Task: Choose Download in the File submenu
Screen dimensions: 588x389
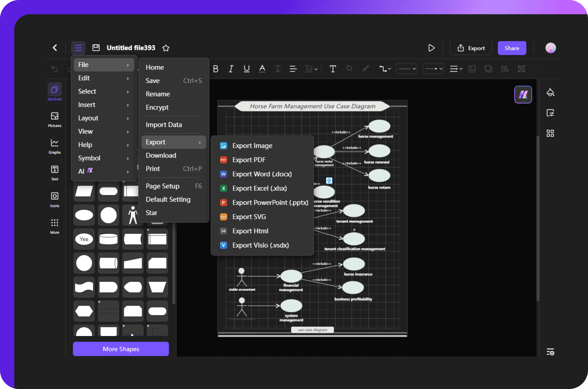Action: point(174,155)
